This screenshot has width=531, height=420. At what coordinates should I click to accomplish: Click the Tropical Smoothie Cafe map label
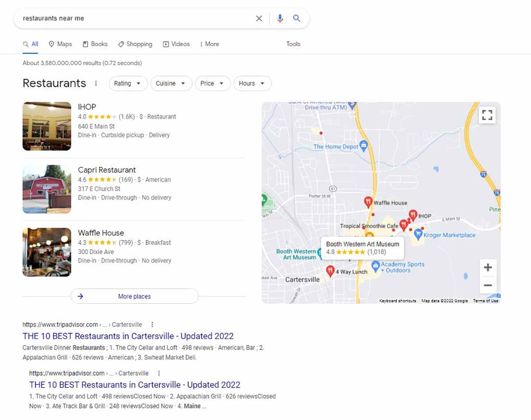[369, 226]
